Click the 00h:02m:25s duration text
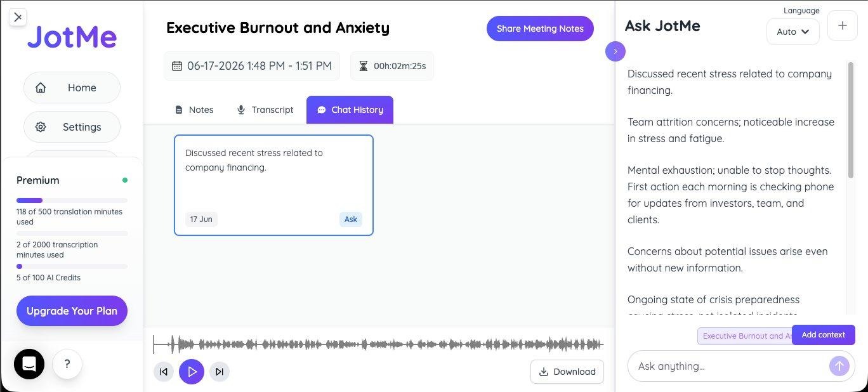Screen dimensions: 868x392 (x=400, y=66)
